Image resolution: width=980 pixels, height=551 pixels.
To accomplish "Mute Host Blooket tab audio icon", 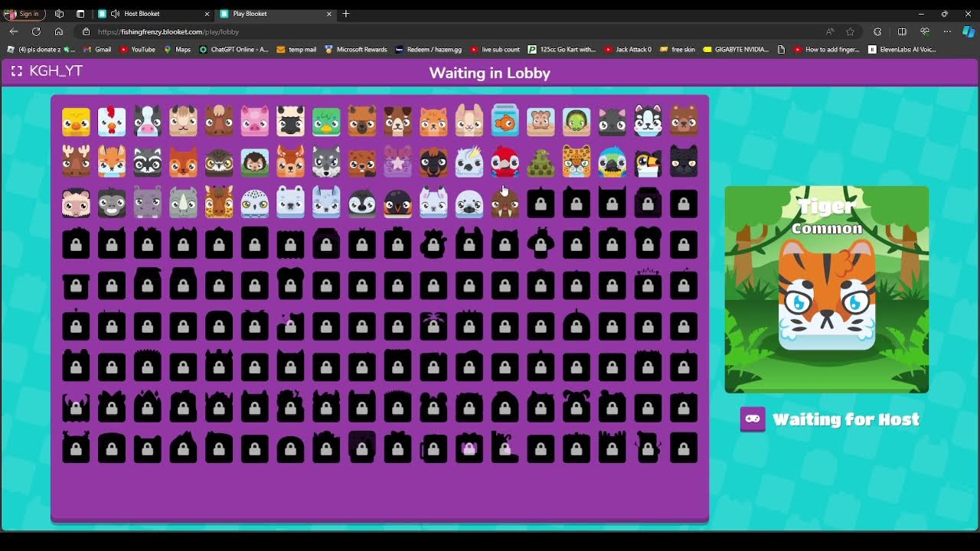I will click(115, 14).
